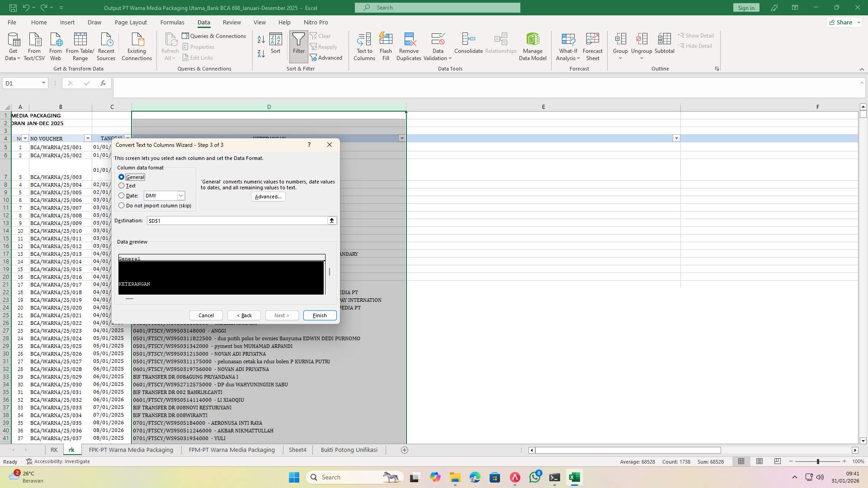Open the Flash Fill tool
868x488 pixels.
[x=386, y=45]
